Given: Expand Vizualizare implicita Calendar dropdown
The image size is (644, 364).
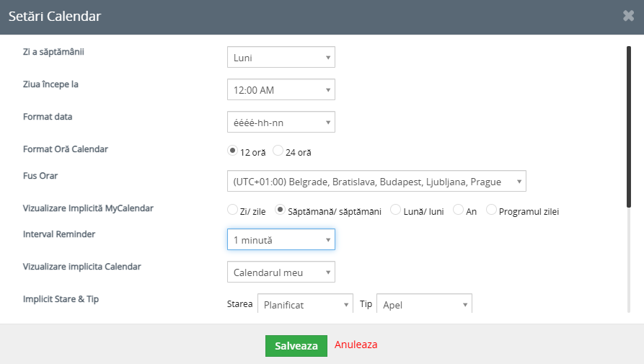Looking at the screenshot, I should (281, 272).
